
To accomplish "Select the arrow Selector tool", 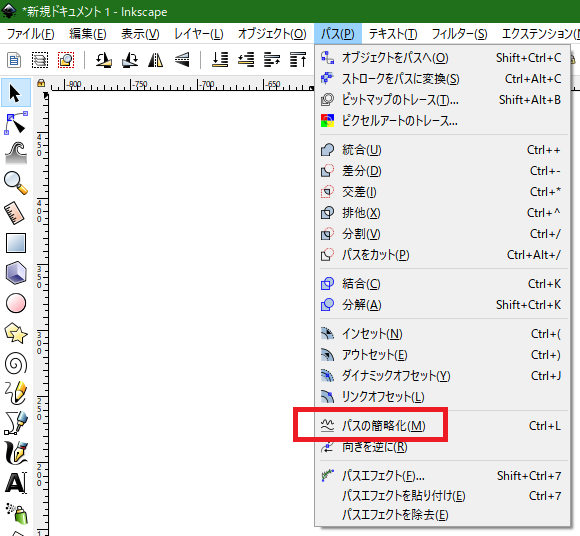I will point(16,93).
